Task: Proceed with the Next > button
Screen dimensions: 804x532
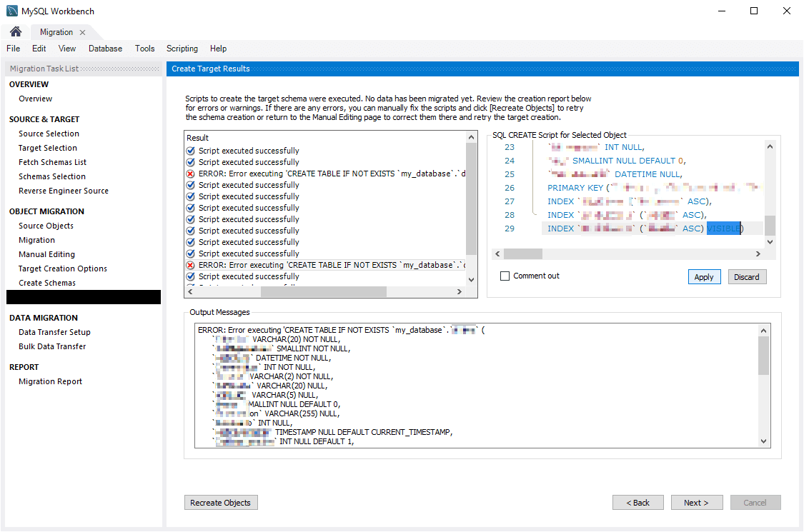Action: 696,502
